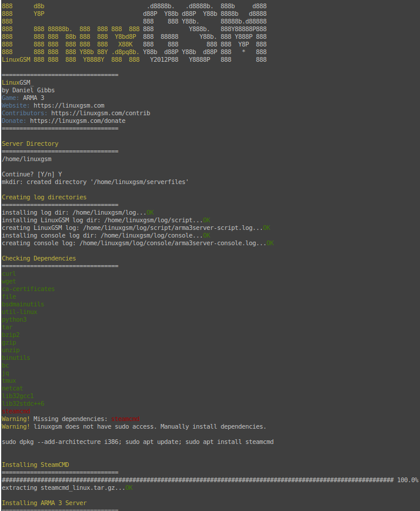Click the 'extracting steamcmd_linux.tar.gz' line

tap(67, 488)
